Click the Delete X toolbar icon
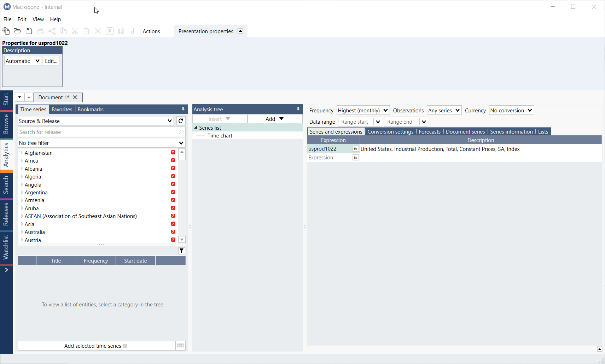This screenshot has width=605, height=364. [98, 31]
